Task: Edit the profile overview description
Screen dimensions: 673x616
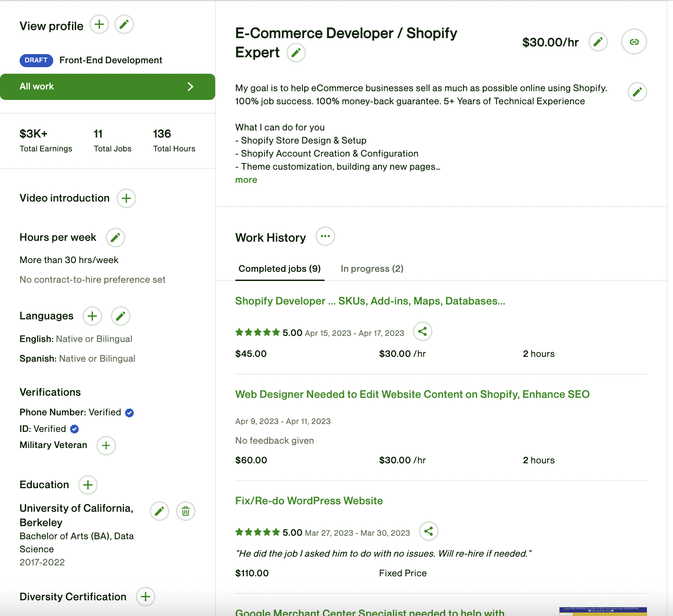Action: pos(637,92)
